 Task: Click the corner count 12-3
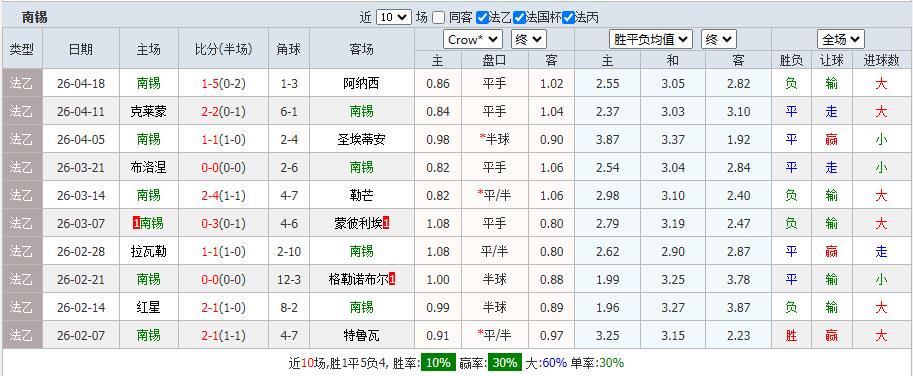[x=289, y=279]
